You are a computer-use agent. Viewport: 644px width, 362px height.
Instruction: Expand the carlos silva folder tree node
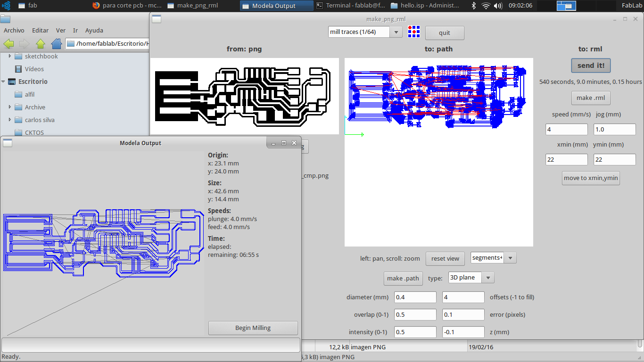[10, 120]
